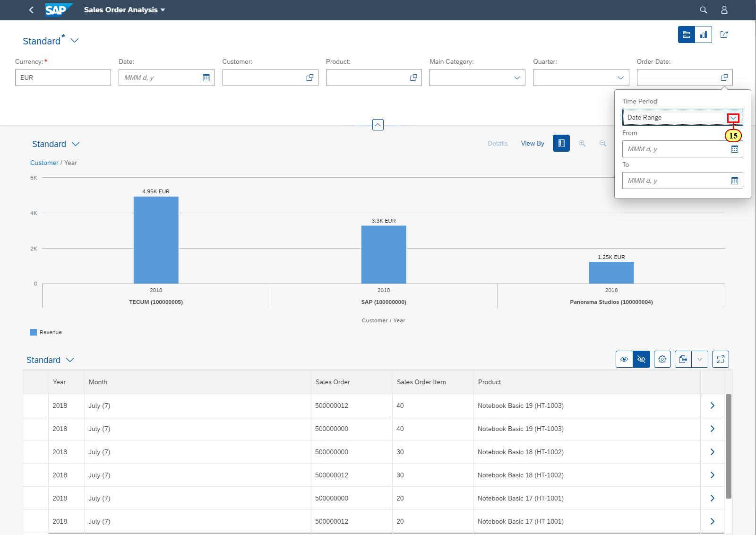Image resolution: width=756 pixels, height=535 pixels.
Task: Click the Sales Order Item column header
Action: [x=433, y=382]
